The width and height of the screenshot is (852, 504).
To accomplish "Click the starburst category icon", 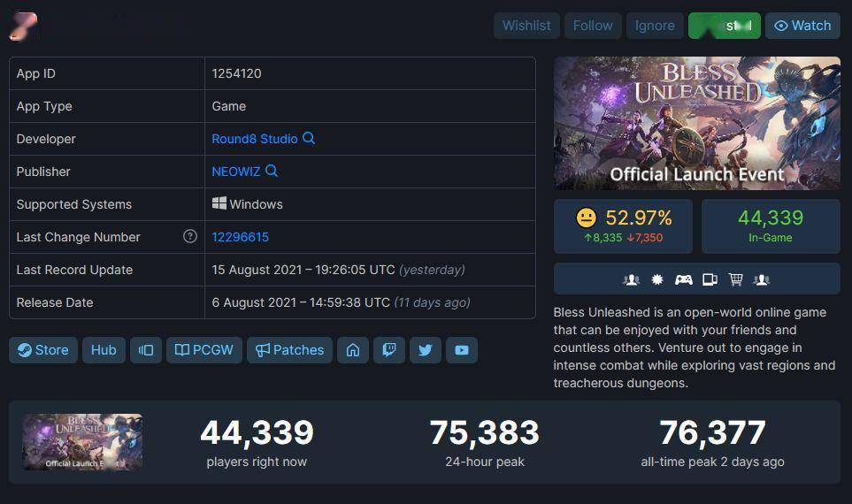I will 657,279.
